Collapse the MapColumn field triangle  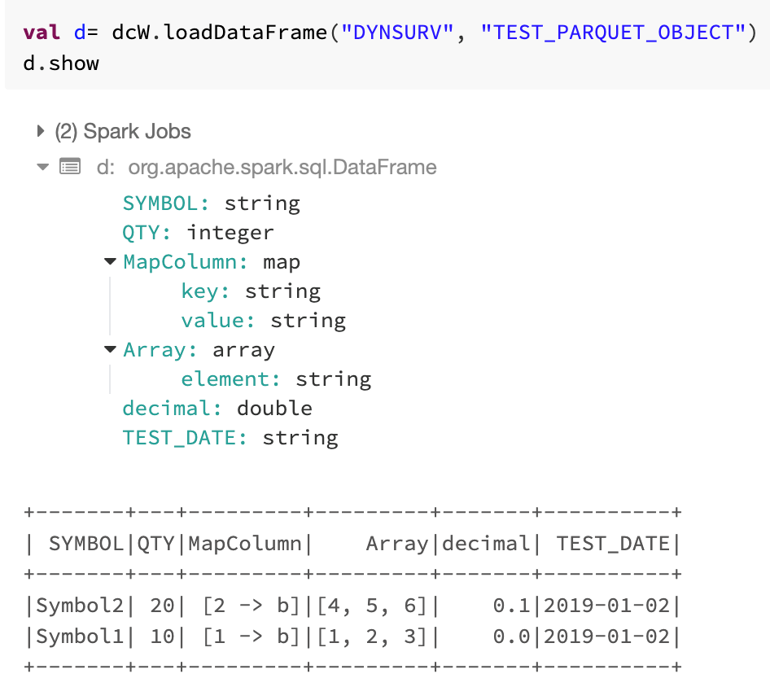click(x=110, y=262)
